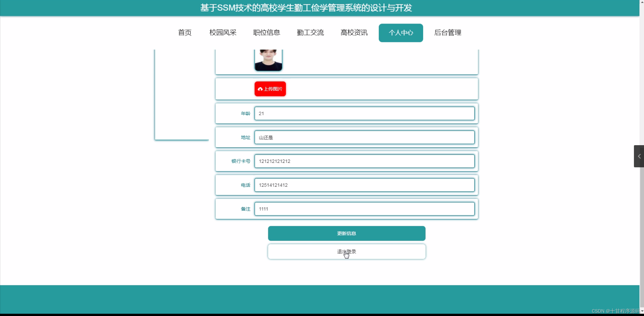The height and width of the screenshot is (316, 644).
Task: Open the 后台管理 backend management section
Action: [x=448, y=32]
